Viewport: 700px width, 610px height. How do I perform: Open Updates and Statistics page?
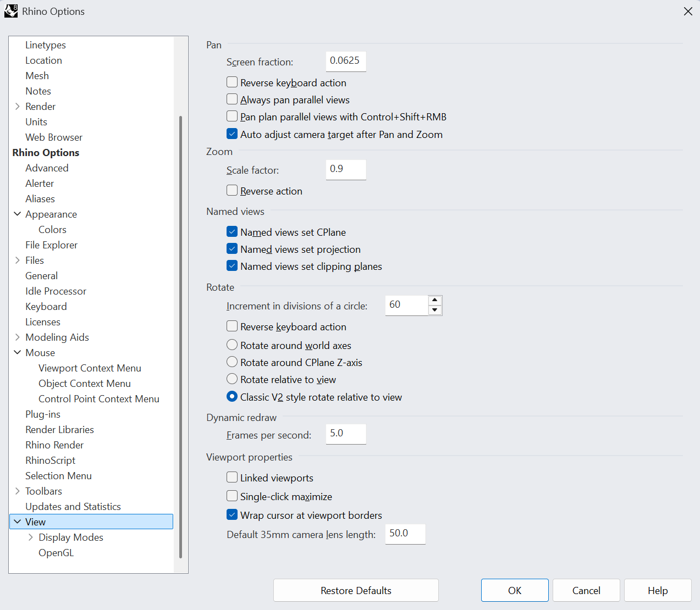[73, 506]
